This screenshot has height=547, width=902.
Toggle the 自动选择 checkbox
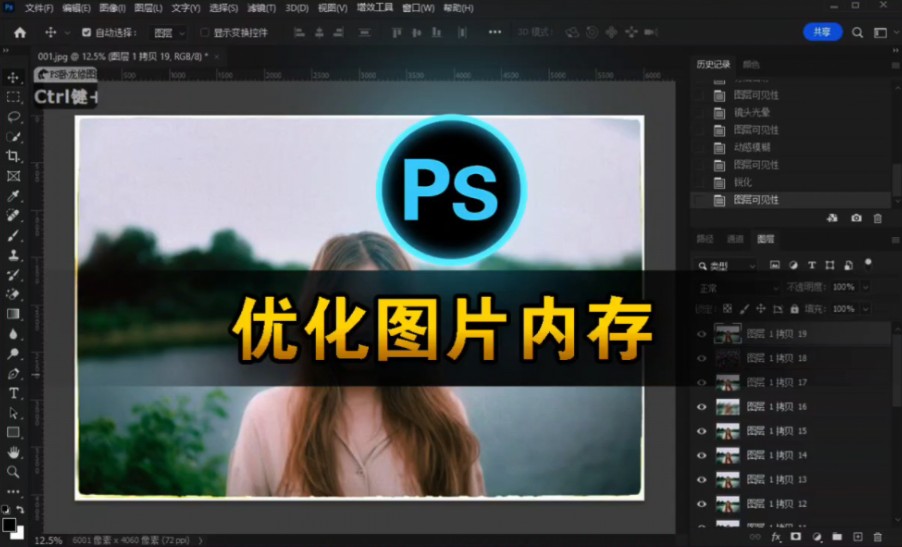pos(86,33)
